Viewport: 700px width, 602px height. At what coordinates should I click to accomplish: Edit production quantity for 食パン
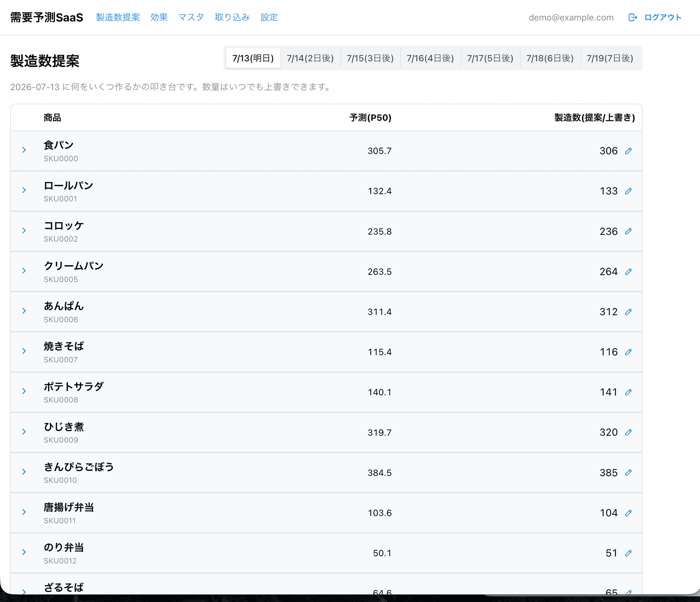pyautogui.click(x=628, y=151)
